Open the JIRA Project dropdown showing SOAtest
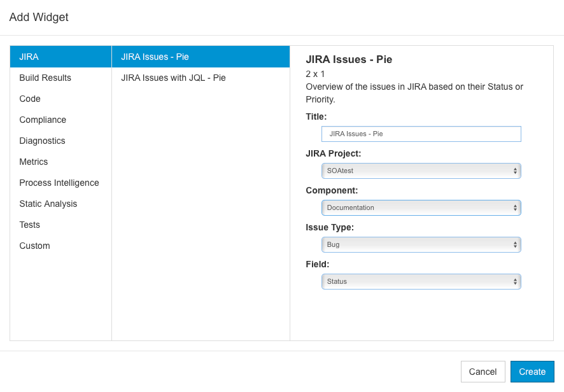Image resolution: width=564 pixels, height=392 pixels. pos(421,171)
